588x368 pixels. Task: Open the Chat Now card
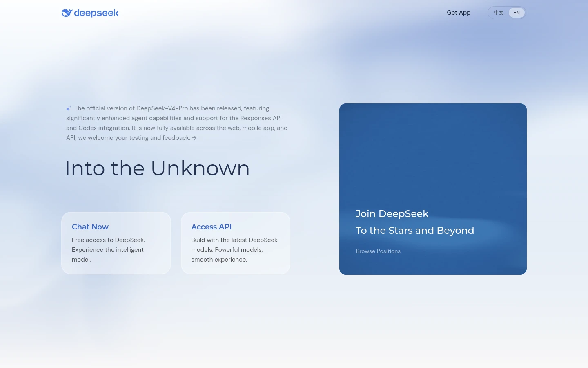click(116, 243)
